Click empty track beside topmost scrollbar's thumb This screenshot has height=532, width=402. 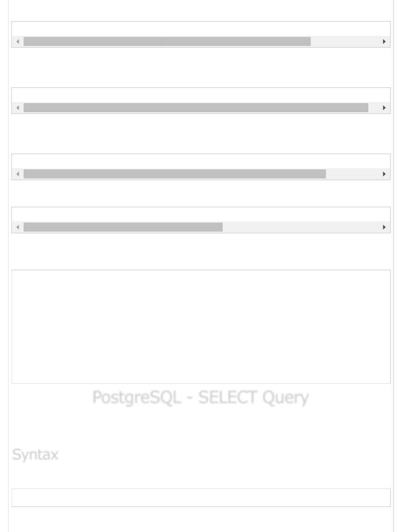click(344, 42)
